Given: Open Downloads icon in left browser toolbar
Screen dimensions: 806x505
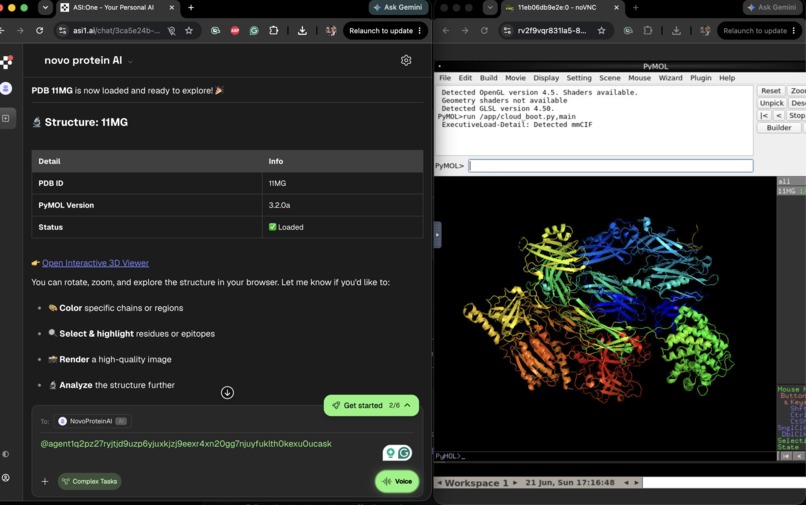Looking at the screenshot, I should point(302,31).
